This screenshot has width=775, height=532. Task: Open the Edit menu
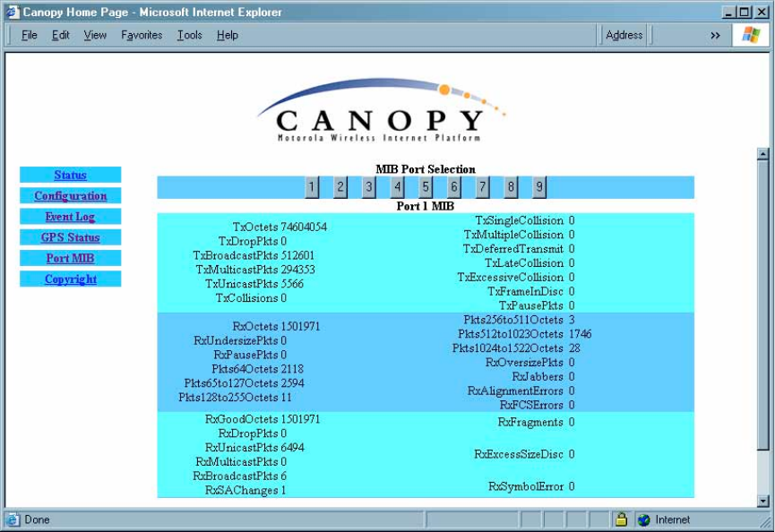click(x=60, y=35)
